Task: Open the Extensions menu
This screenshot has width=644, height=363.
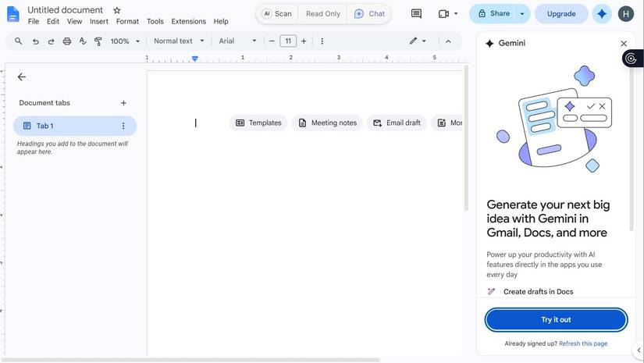Action: click(189, 21)
